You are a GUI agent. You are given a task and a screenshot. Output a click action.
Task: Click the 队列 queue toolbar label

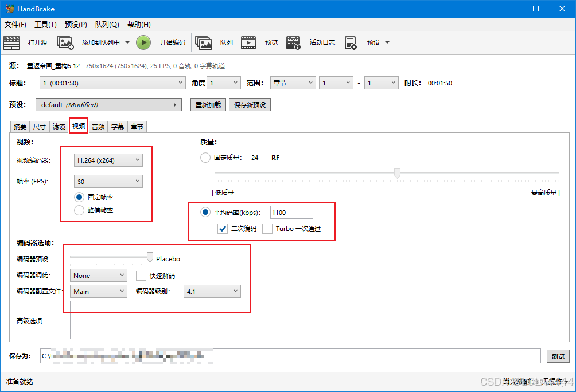click(226, 42)
